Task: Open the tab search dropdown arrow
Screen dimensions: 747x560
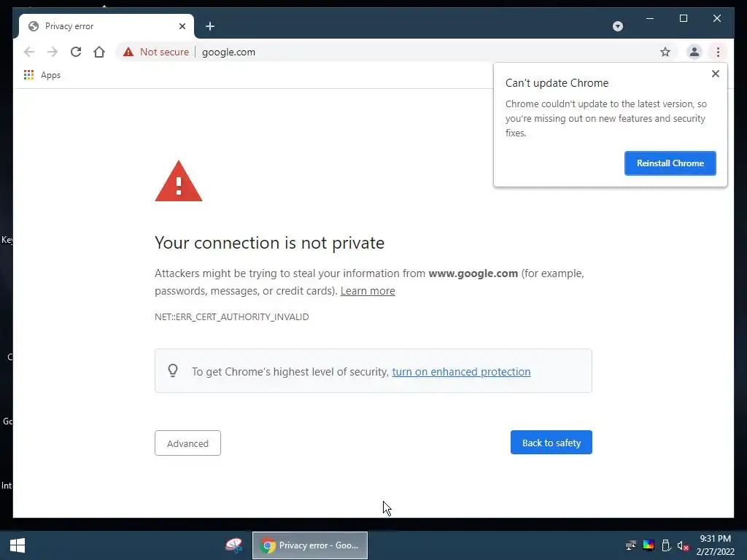Action: pos(618,26)
